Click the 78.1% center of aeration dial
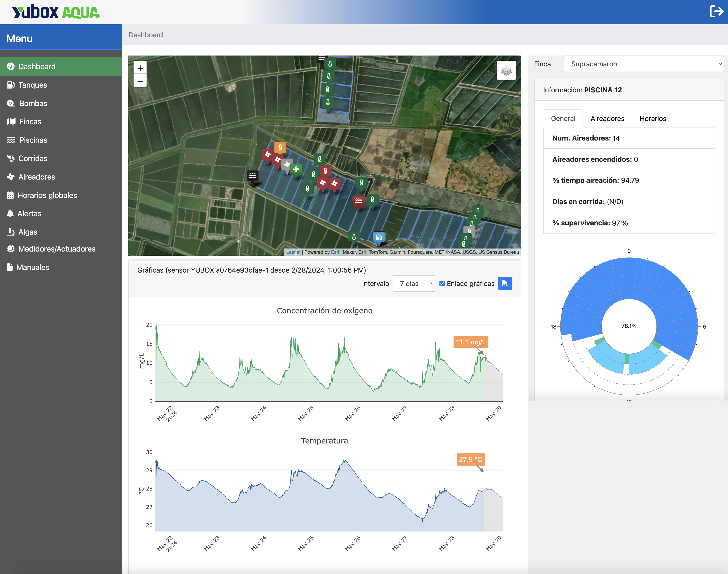The width and height of the screenshot is (728, 574). [x=628, y=326]
